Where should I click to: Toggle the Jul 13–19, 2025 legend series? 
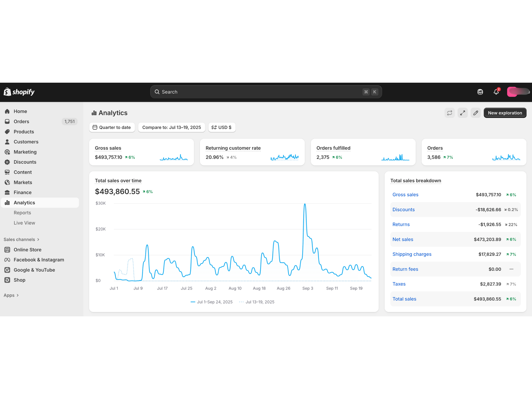point(260,302)
